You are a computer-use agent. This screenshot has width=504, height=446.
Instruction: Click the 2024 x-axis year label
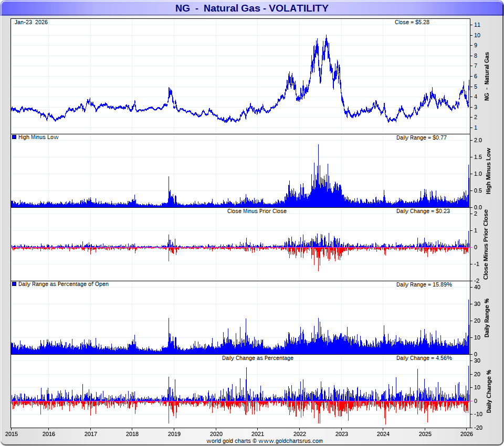383,434
